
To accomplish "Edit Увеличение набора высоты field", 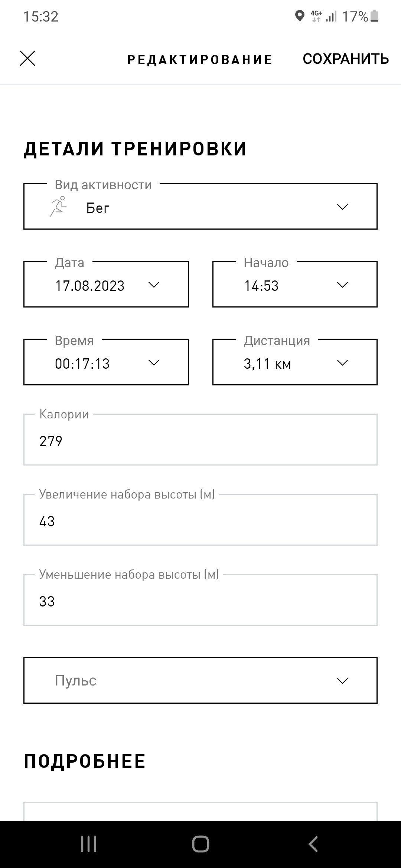I will pyautogui.click(x=200, y=520).
